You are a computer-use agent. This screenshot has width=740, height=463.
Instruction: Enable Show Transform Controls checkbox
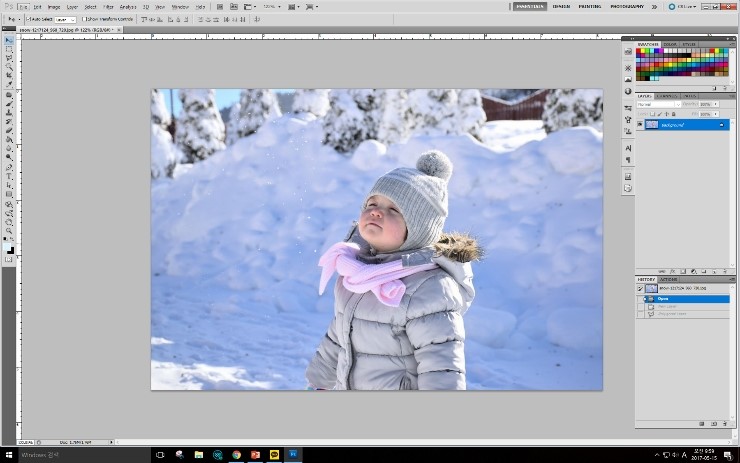click(84, 19)
